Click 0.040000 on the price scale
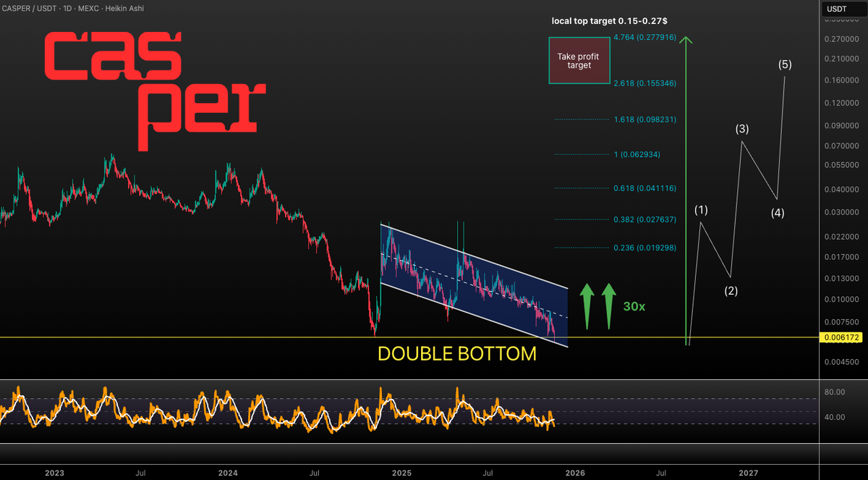The height and width of the screenshot is (480, 868). click(x=841, y=190)
